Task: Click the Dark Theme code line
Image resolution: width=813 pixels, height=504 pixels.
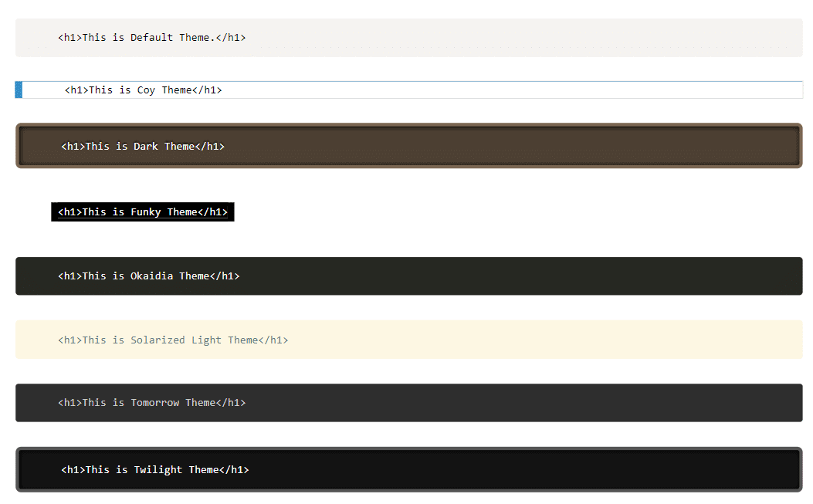Action: click(x=142, y=147)
